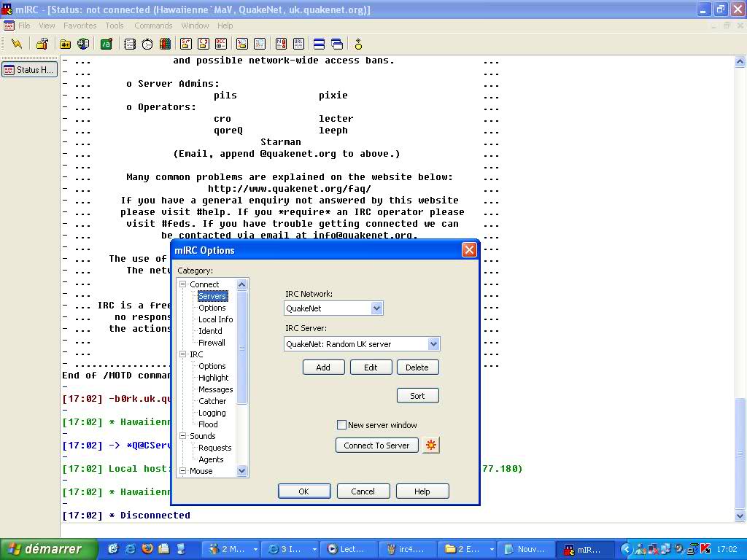747x560 pixels.
Task: Open the Channels folder toolbar icon
Action: click(x=65, y=44)
